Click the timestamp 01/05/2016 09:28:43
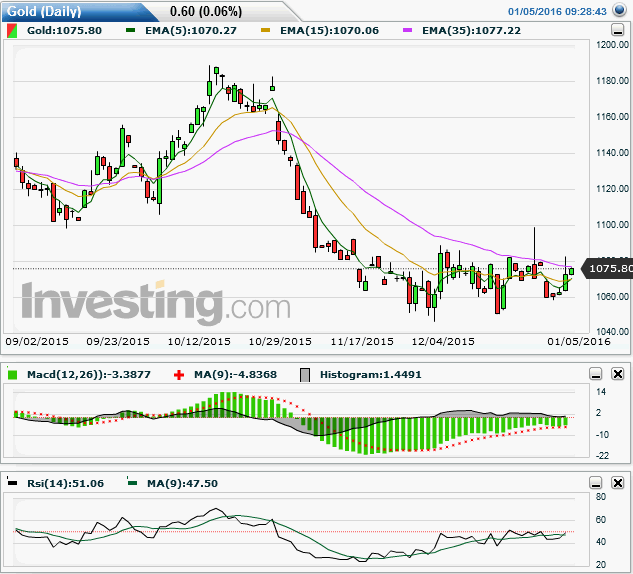The height and width of the screenshot is (574, 633). 557,11
